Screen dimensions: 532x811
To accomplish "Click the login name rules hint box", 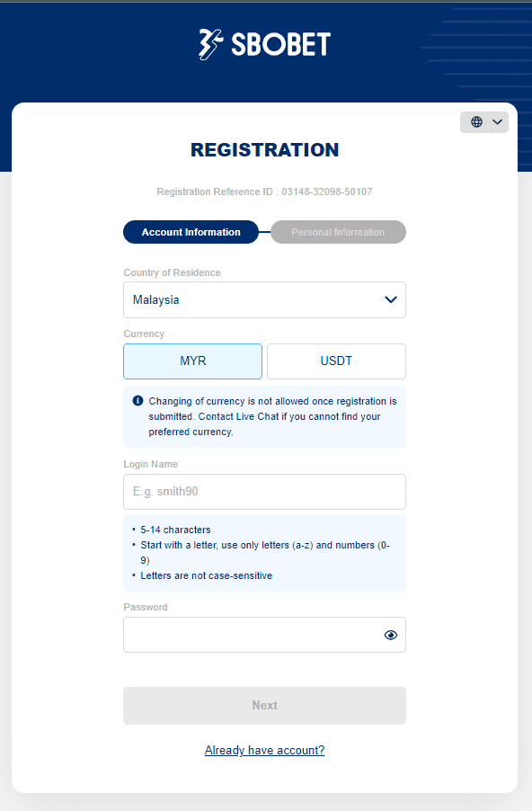I will pyautogui.click(x=265, y=553).
